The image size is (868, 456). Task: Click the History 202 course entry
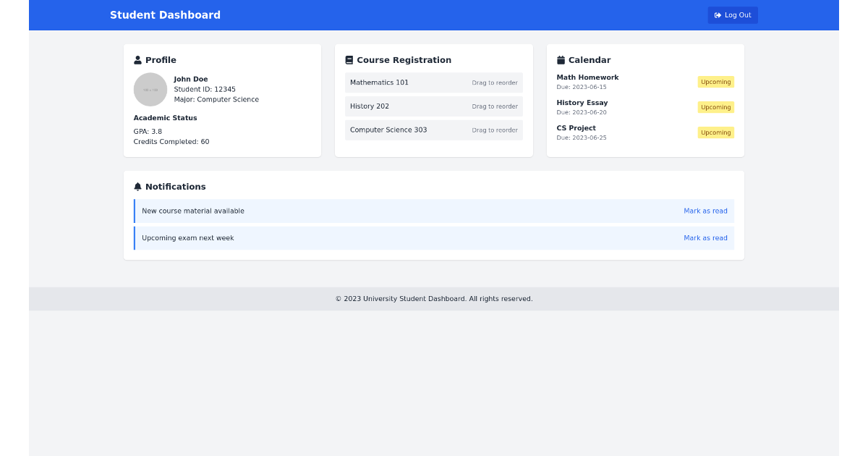[433, 106]
